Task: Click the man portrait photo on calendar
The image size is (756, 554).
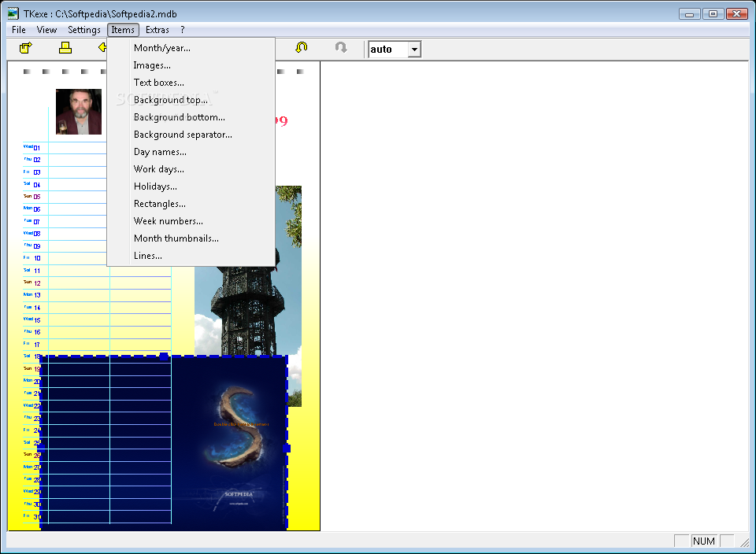Action: click(79, 111)
